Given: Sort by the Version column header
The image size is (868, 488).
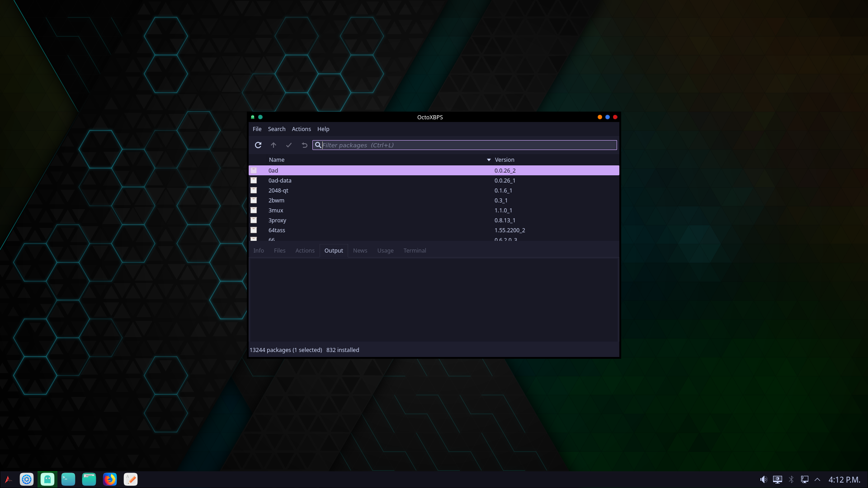Looking at the screenshot, I should coord(505,160).
